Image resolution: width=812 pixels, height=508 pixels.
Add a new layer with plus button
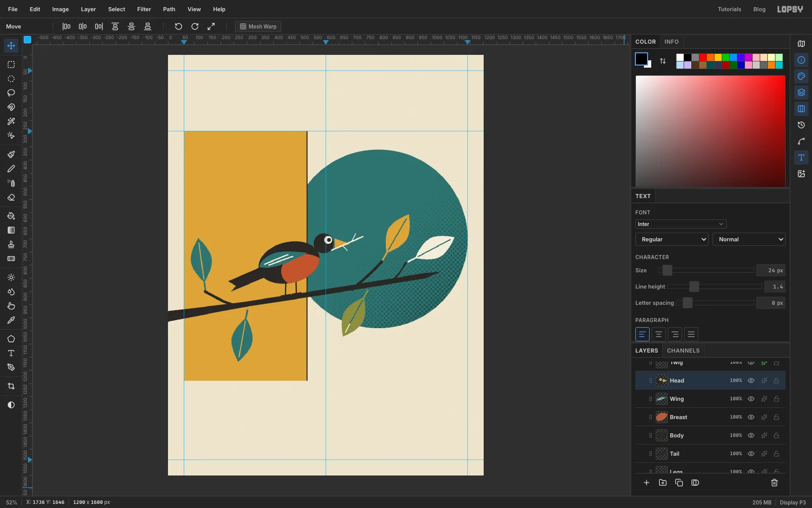(647, 483)
